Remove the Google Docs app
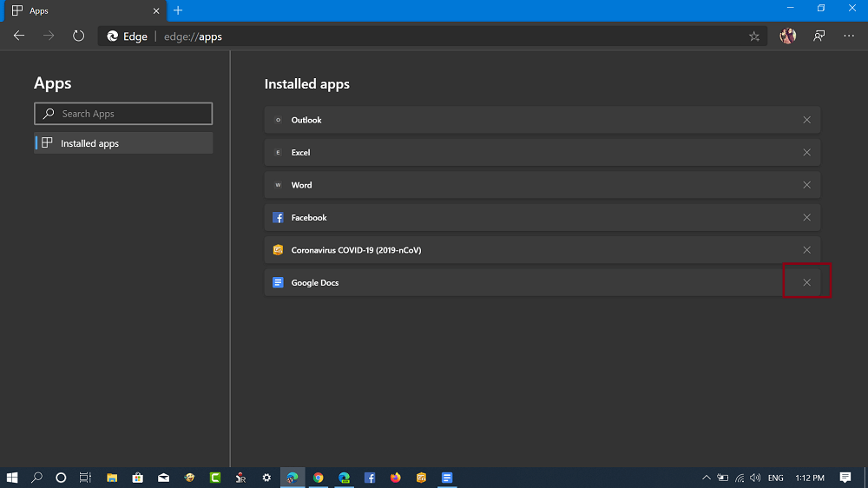The width and height of the screenshot is (868, 488). coord(806,282)
